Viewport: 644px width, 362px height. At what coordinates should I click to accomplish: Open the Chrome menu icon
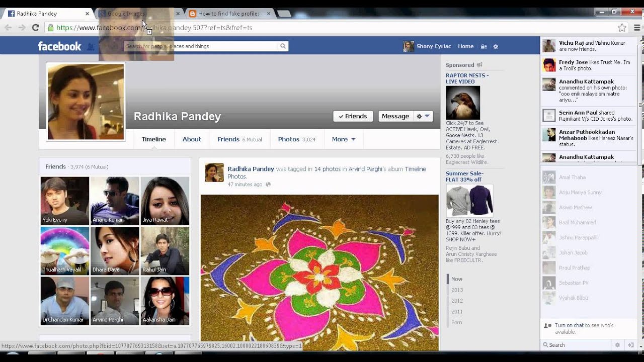pos(637,28)
